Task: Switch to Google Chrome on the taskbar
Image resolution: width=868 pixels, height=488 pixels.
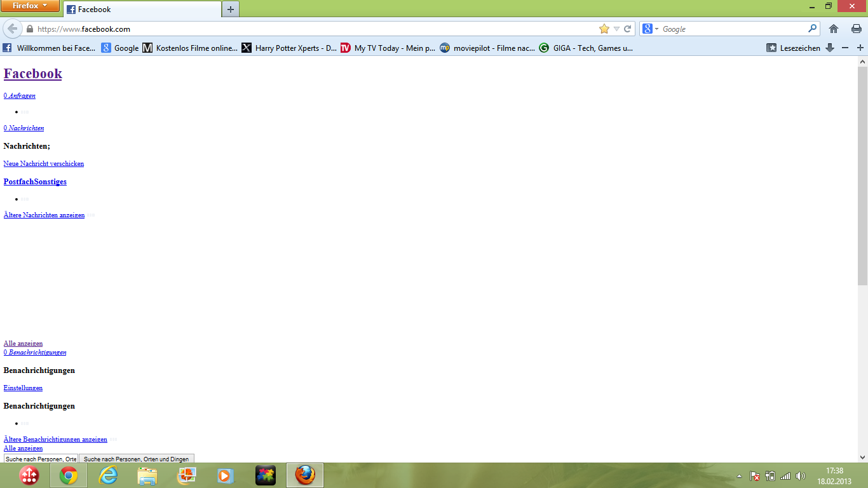Action: click(69, 475)
